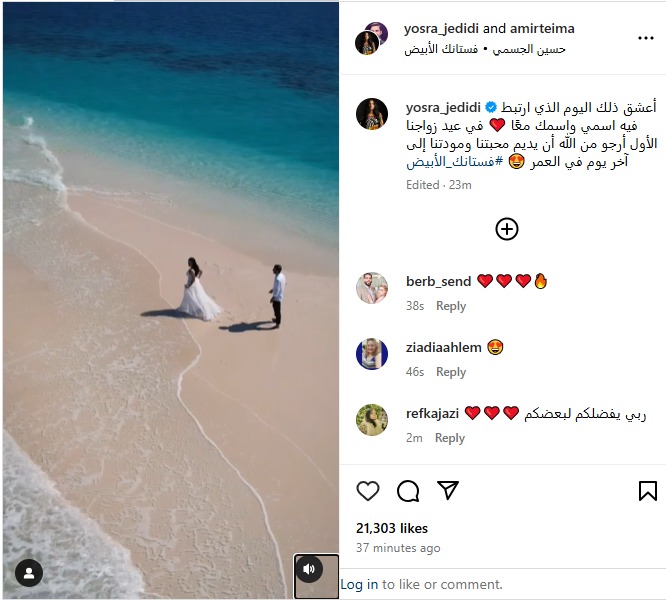Open فستانك_الأبيض# hashtag link
Screen dimensions: 666x601
tap(454, 162)
